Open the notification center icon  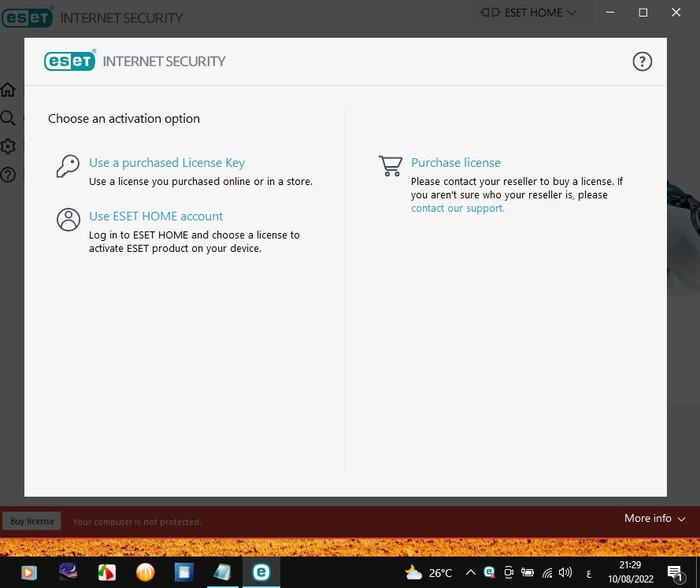click(x=676, y=573)
